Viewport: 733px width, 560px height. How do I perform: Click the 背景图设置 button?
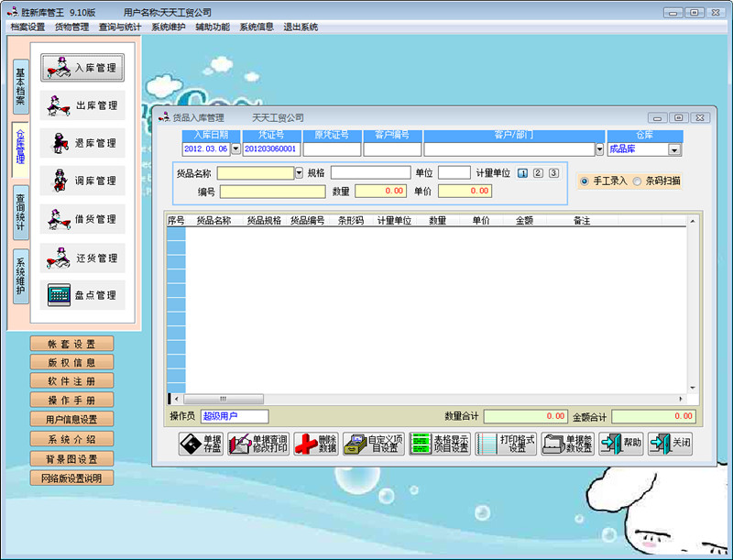click(71, 458)
